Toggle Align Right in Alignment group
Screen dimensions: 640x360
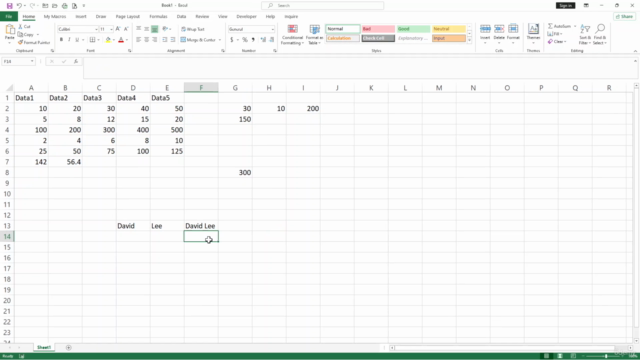click(x=154, y=40)
